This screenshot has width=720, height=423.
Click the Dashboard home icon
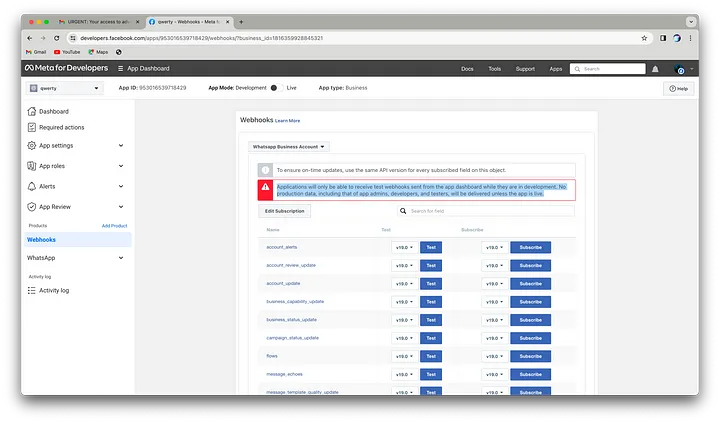coord(32,111)
